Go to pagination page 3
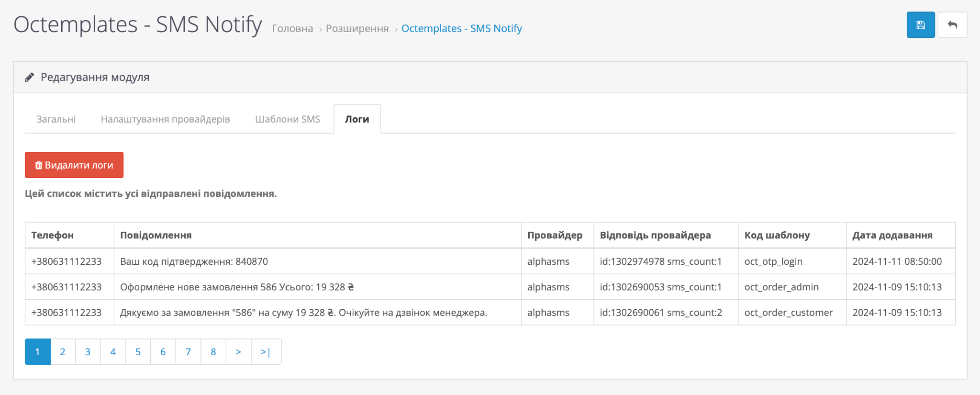 pyautogui.click(x=88, y=352)
